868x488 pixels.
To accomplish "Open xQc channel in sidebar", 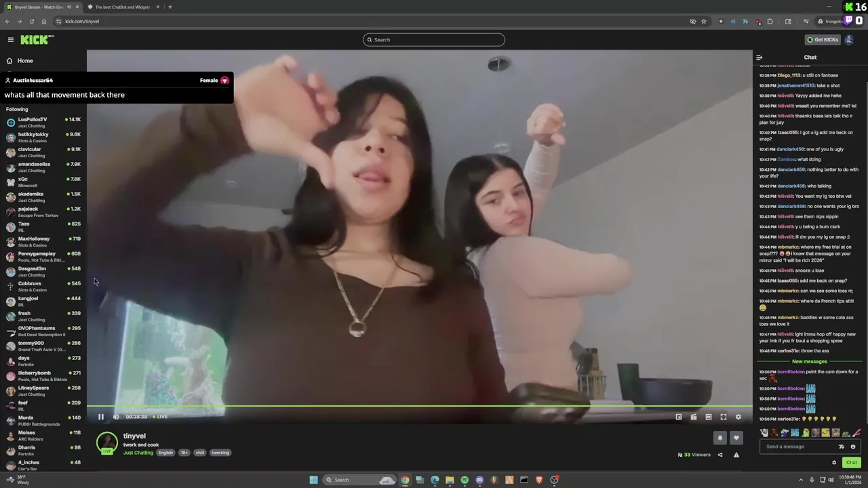I will point(43,182).
